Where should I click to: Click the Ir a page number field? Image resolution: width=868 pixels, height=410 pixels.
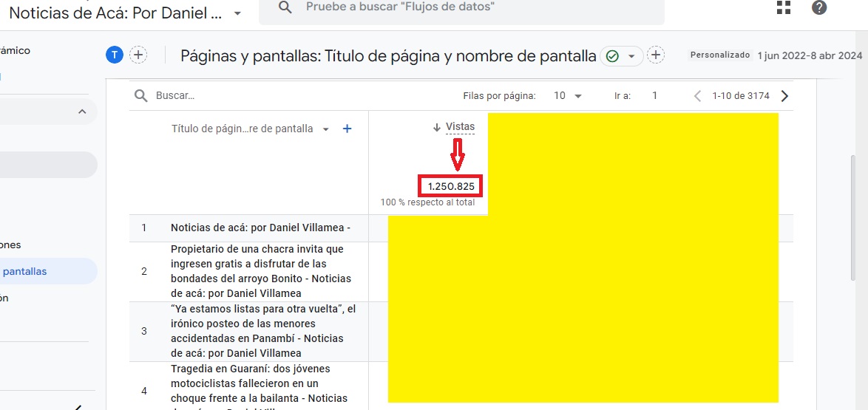[654, 96]
